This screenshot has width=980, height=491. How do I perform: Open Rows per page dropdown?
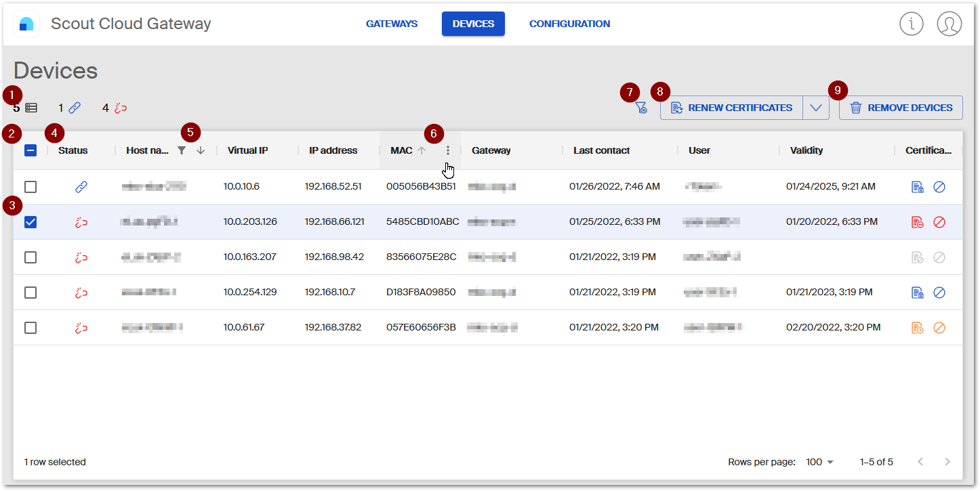[x=819, y=462]
